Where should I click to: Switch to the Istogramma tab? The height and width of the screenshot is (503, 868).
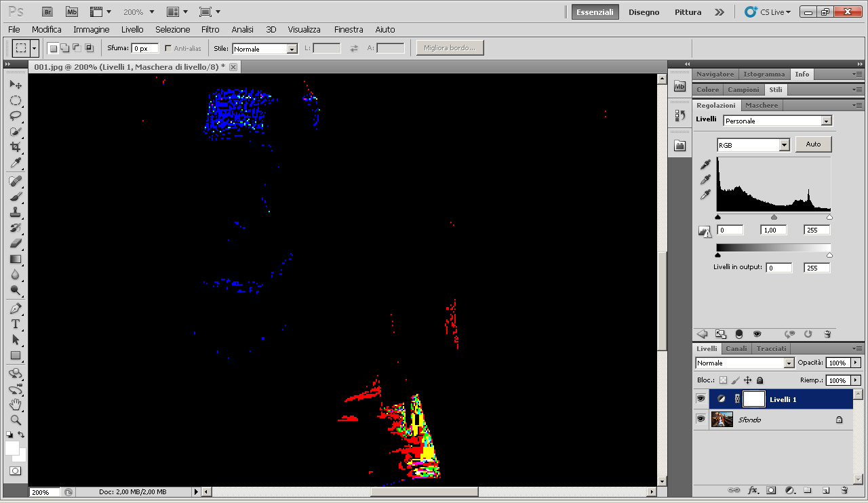[x=764, y=74]
